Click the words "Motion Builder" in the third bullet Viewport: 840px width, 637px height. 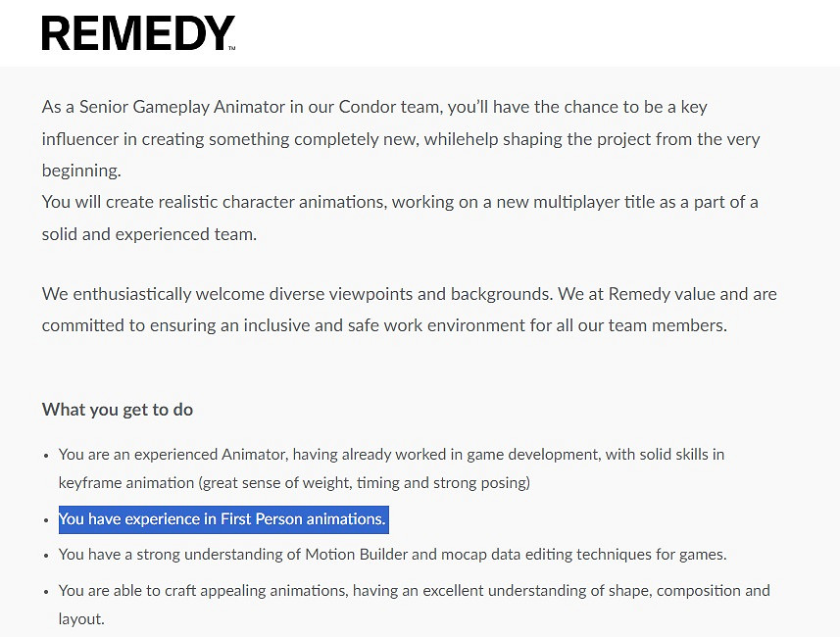(356, 555)
